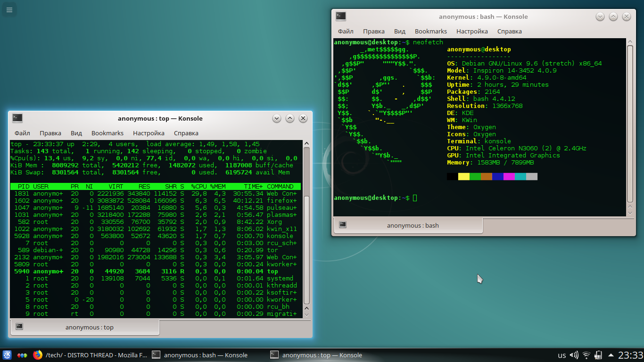Click the device notifier tray icon
Viewport: 644px width, 362px height.
[x=598, y=355]
